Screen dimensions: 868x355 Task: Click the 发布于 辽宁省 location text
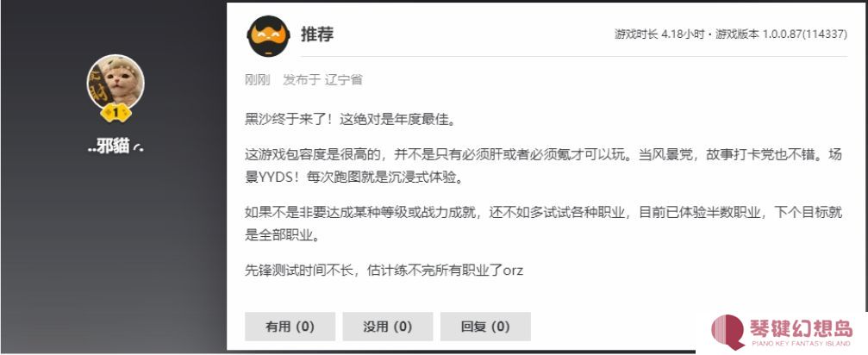click(x=322, y=80)
